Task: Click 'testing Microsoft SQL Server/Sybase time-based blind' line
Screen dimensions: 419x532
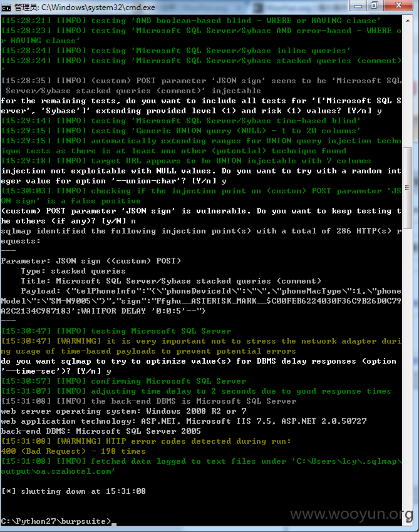Action: point(181,120)
